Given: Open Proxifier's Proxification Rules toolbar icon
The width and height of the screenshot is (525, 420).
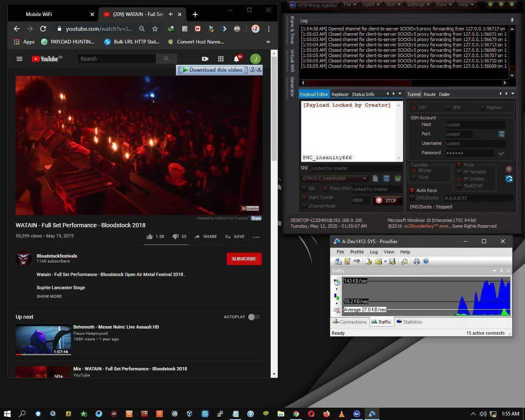Looking at the screenshot, I should (x=347, y=261).
